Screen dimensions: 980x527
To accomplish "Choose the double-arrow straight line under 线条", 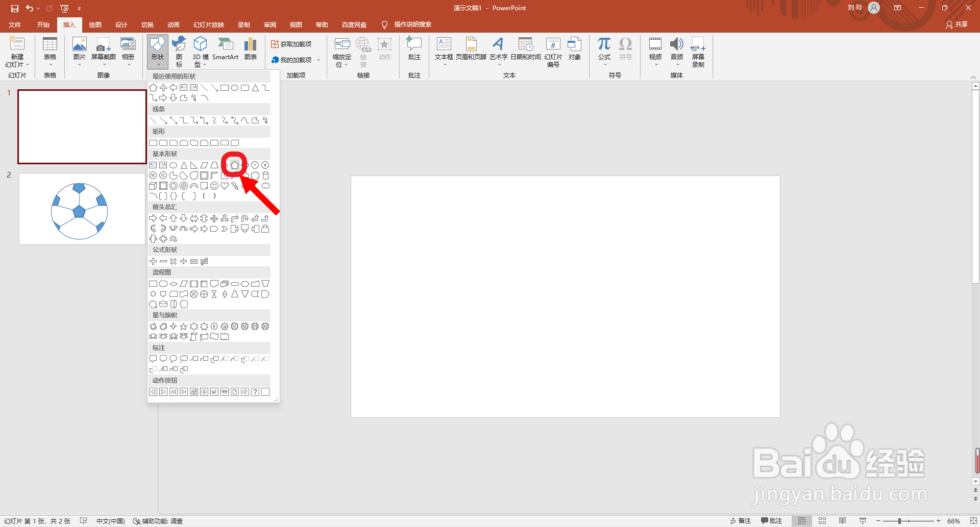I will (174, 120).
